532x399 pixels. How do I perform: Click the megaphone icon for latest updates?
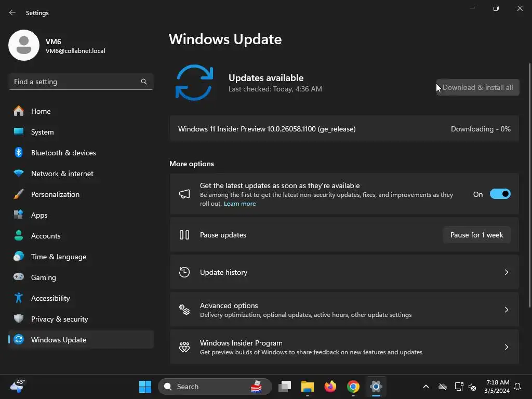[184, 194]
